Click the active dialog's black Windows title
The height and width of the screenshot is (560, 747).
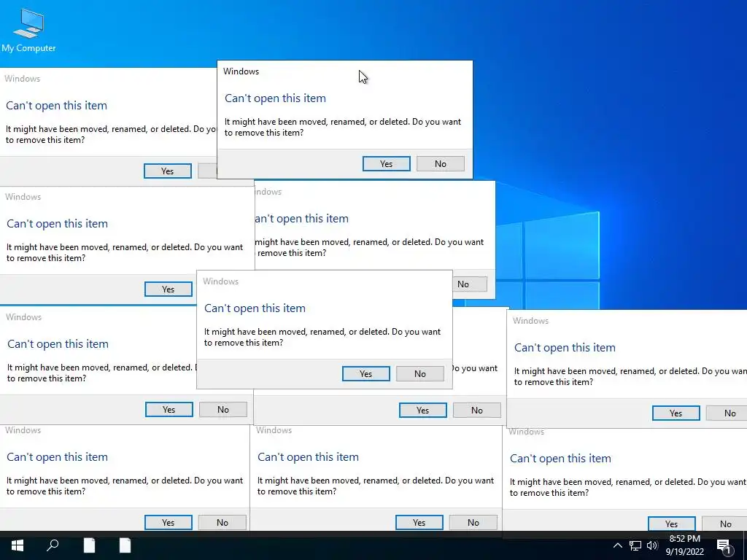[x=241, y=71]
